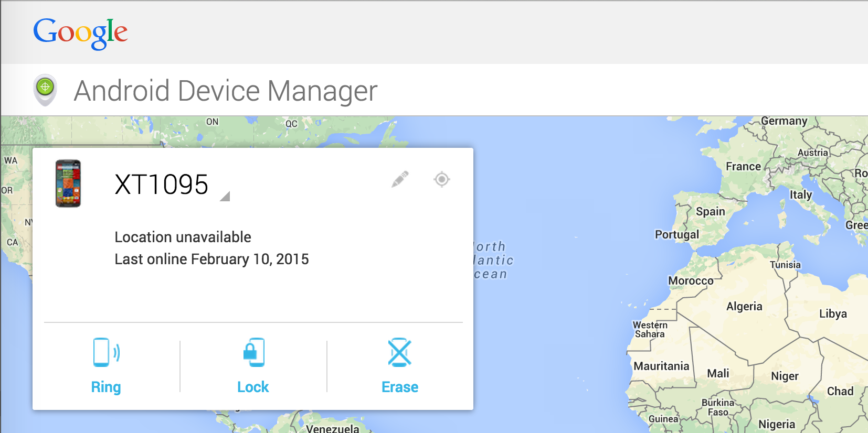Image resolution: width=868 pixels, height=433 pixels.
Task: Click France label on the map
Action: (x=743, y=166)
